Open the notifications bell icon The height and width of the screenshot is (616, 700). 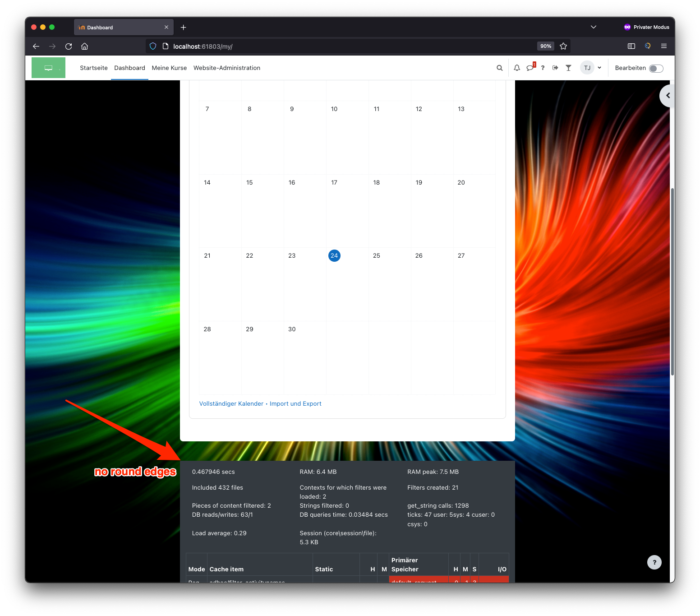pyautogui.click(x=516, y=68)
